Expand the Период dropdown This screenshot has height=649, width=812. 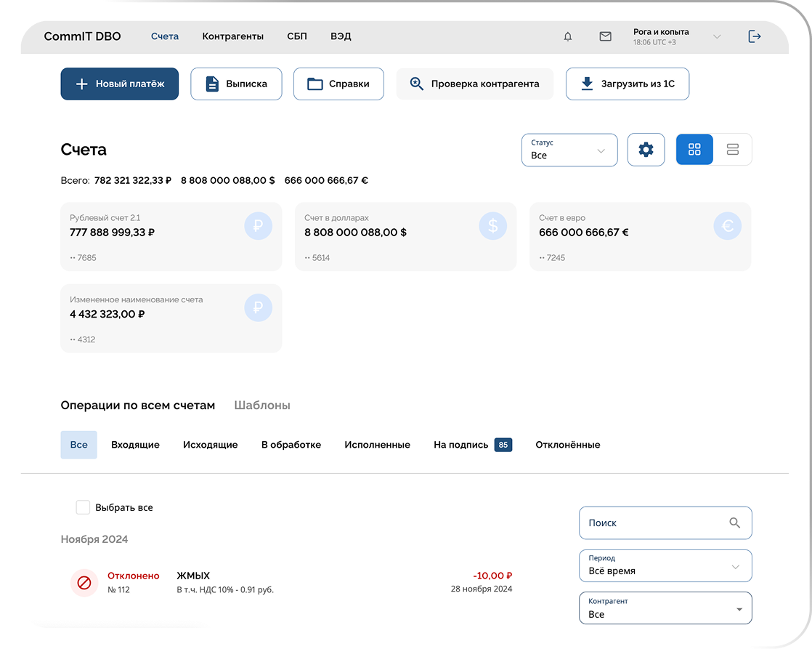[665, 565]
